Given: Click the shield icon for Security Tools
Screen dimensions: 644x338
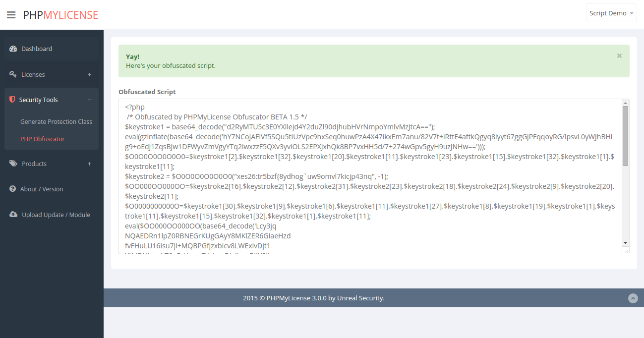Looking at the screenshot, I should tap(11, 99).
